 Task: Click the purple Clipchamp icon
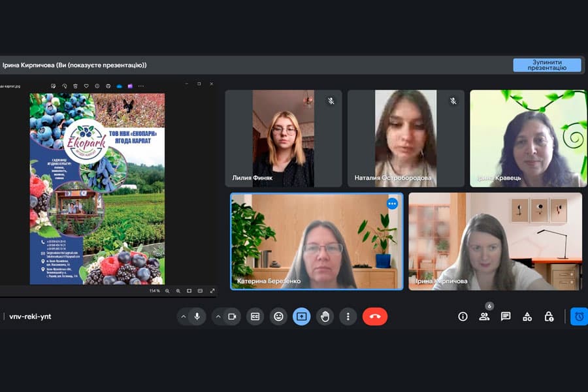click(130, 86)
